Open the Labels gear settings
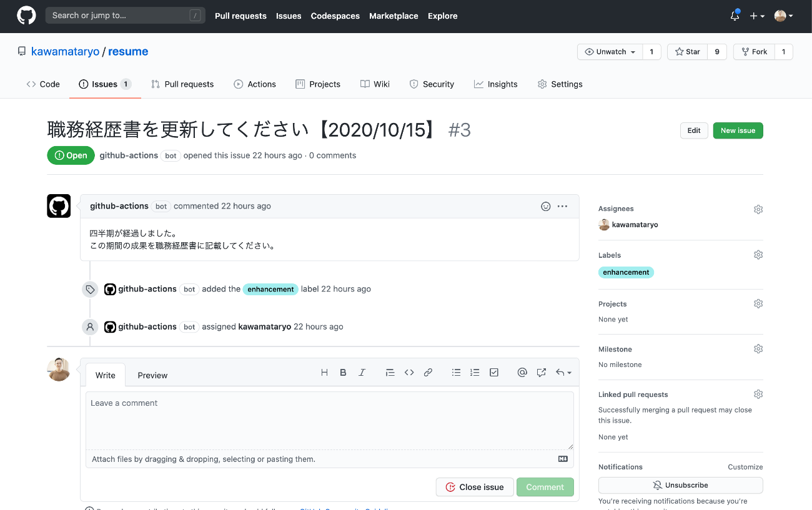Viewport: 812px width, 510px height. tap(758, 255)
